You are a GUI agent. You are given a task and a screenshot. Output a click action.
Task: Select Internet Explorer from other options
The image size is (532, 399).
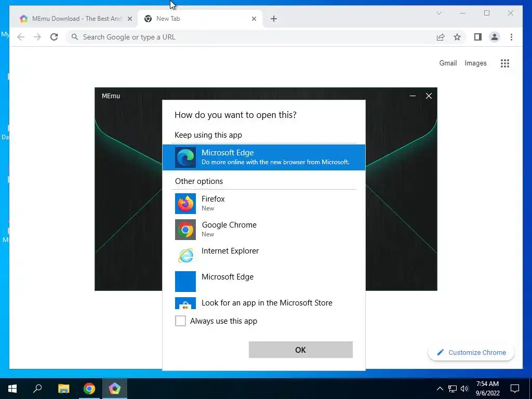(x=263, y=255)
